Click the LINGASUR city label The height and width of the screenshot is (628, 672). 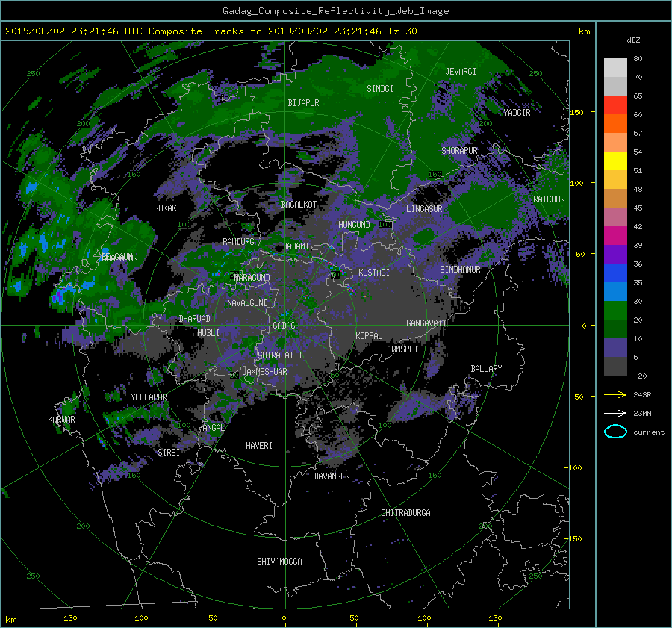click(x=424, y=209)
